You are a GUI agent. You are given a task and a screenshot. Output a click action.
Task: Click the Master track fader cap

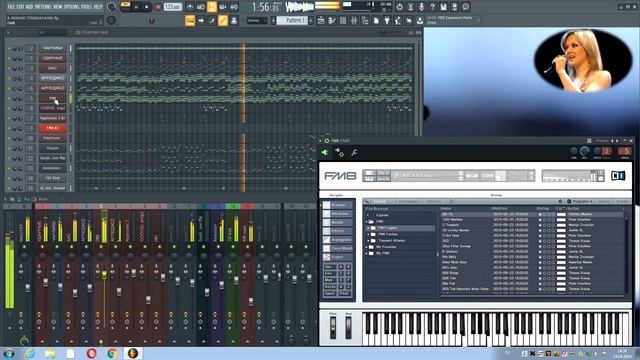[x=27, y=287]
